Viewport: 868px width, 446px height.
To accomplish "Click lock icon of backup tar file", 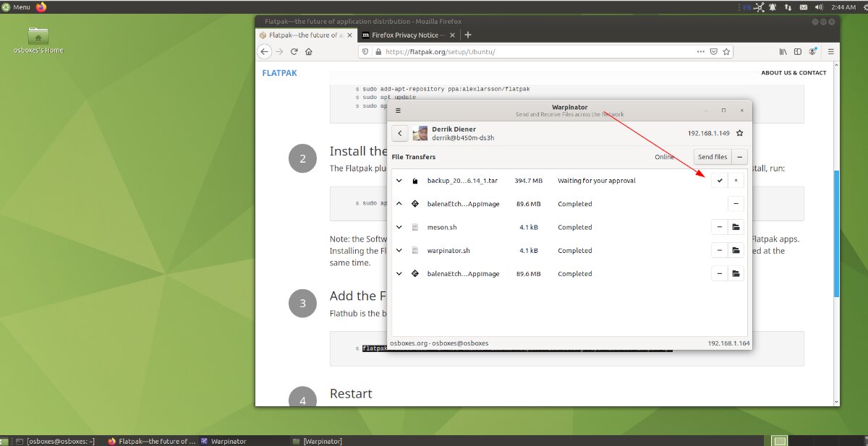I will [x=415, y=181].
